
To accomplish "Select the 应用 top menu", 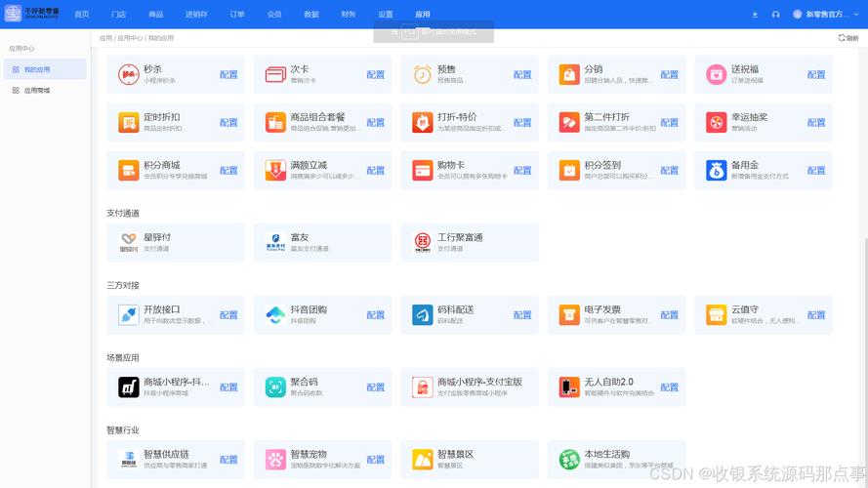I will (423, 15).
